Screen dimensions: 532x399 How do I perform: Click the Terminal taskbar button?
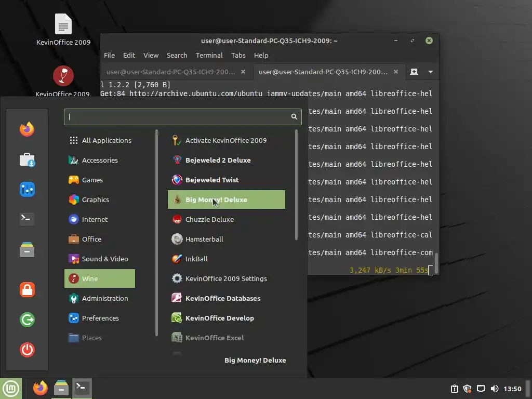pyautogui.click(x=82, y=388)
